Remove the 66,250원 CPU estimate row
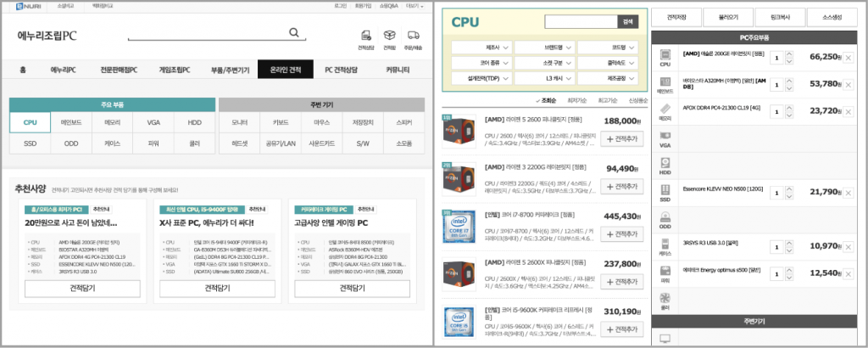 pyautogui.click(x=848, y=57)
